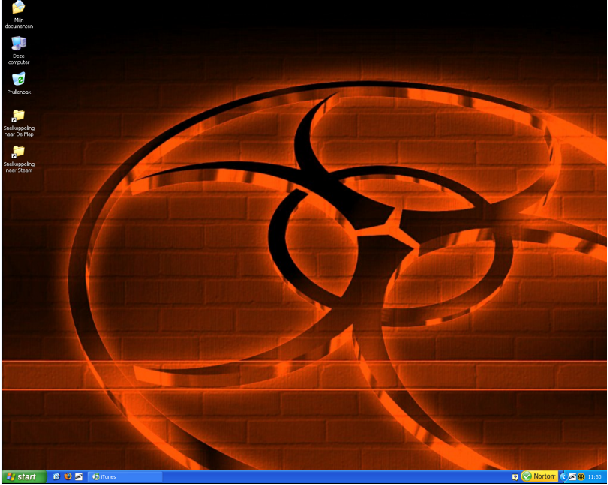Screen dimensions: 608x485
Task: Click an empty area of the blue taskbar
Action: click(320, 477)
